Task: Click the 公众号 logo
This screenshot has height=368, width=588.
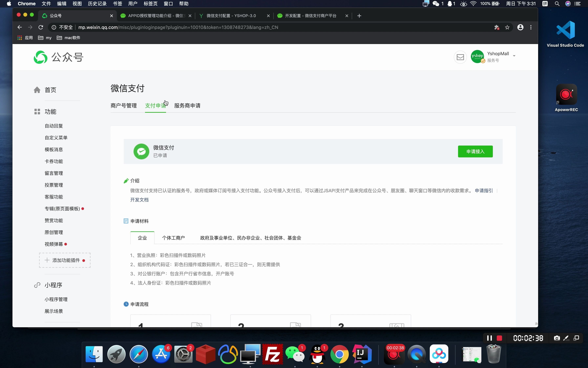Action: coord(59,57)
